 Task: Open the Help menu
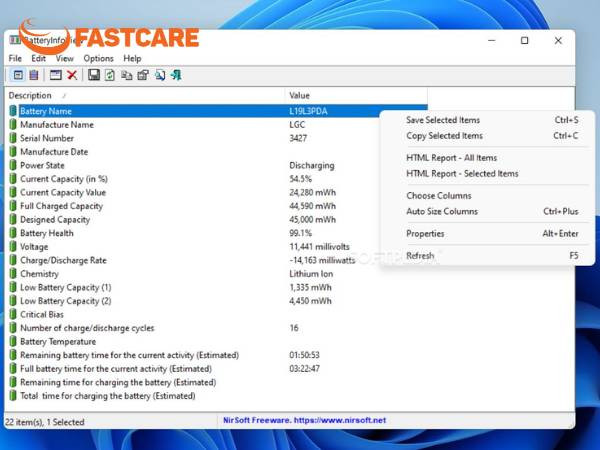click(132, 59)
